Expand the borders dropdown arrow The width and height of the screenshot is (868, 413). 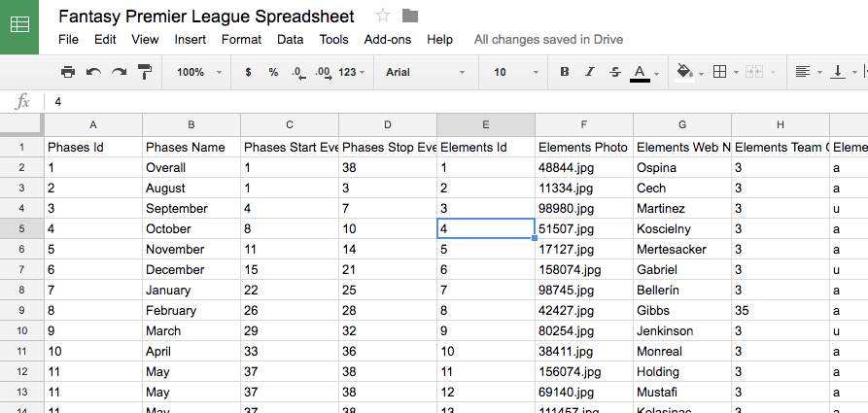tap(736, 73)
